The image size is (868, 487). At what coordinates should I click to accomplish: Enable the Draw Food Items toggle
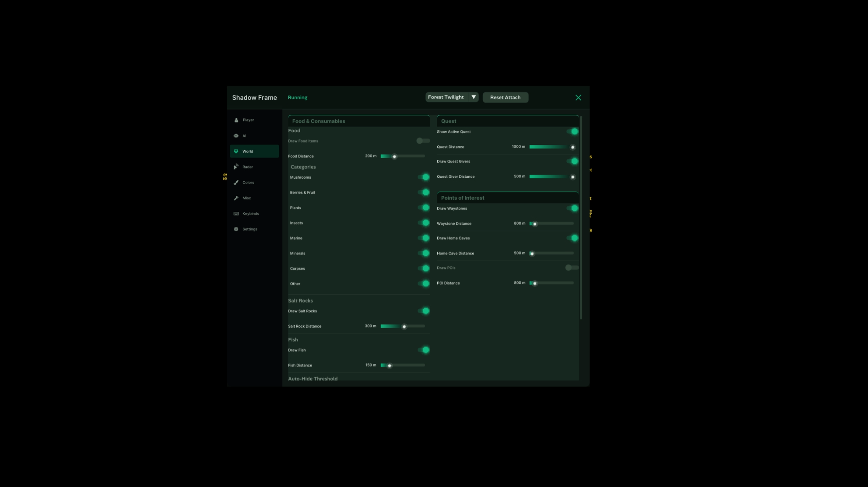(x=423, y=141)
